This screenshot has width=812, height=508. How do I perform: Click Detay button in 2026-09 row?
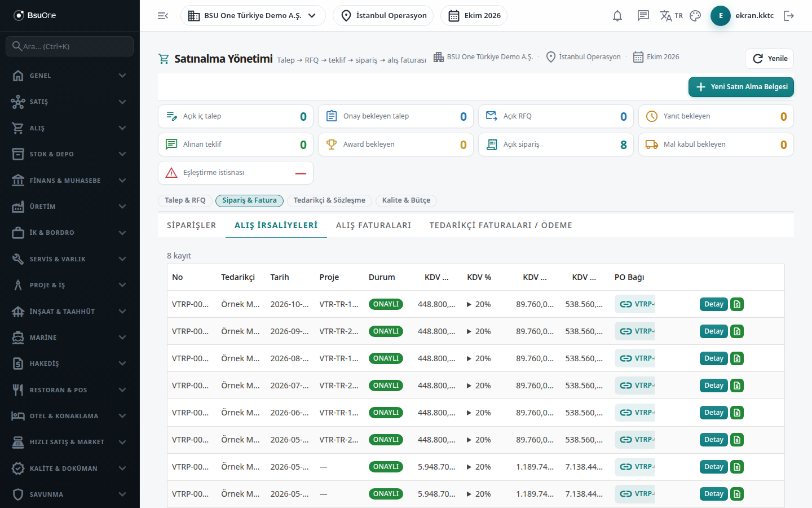[x=714, y=331]
